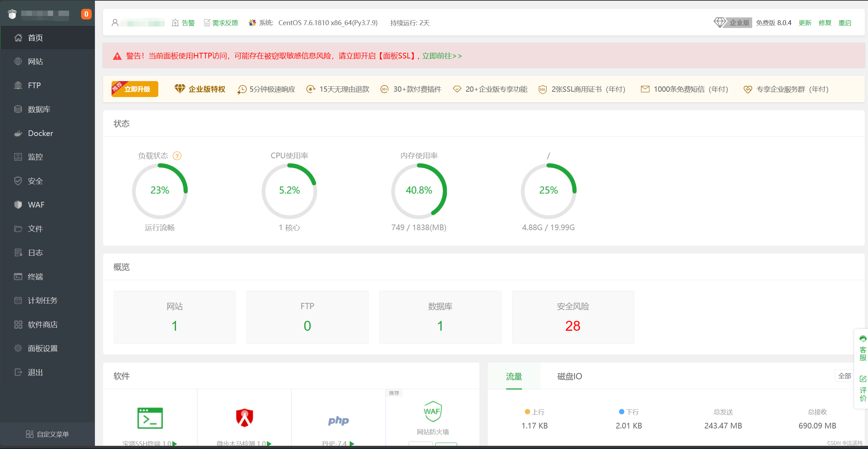Viewport: 868px width, 449px height.
Task: Click the notification badge showing 0
Action: point(86,14)
